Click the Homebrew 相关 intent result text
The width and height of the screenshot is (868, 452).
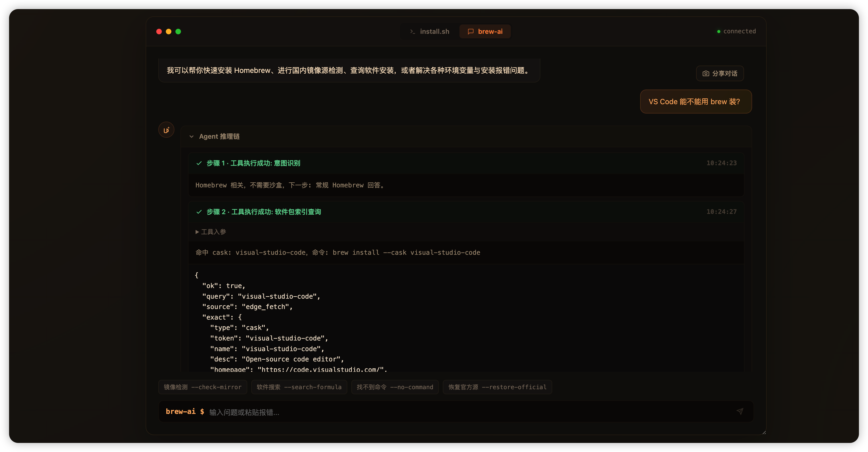290,185
